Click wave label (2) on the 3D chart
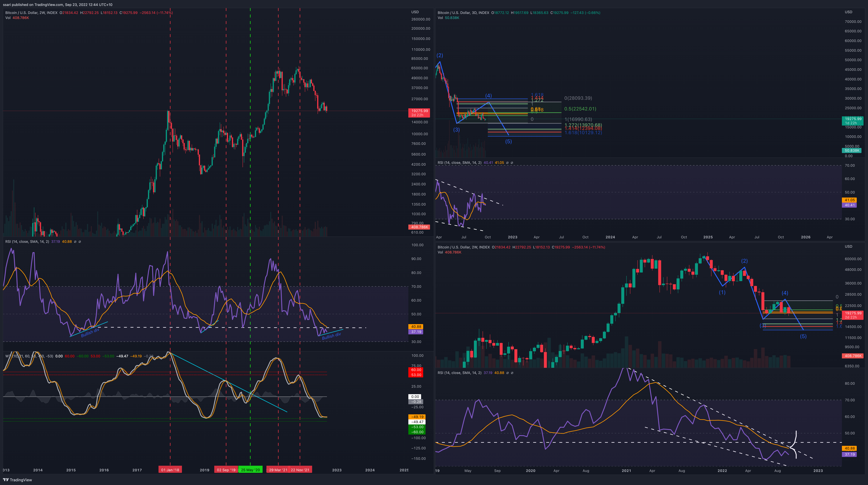Viewport: 868px width, 485px height. point(440,55)
